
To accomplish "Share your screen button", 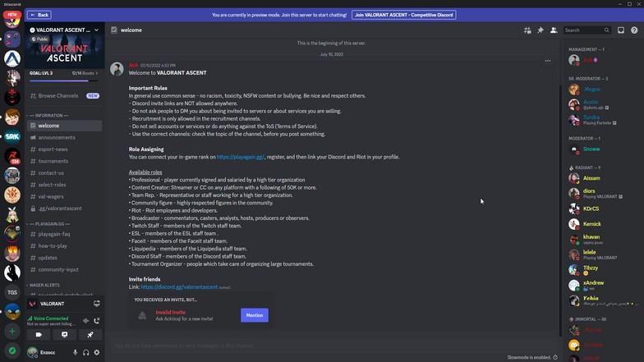I will [x=64, y=335].
